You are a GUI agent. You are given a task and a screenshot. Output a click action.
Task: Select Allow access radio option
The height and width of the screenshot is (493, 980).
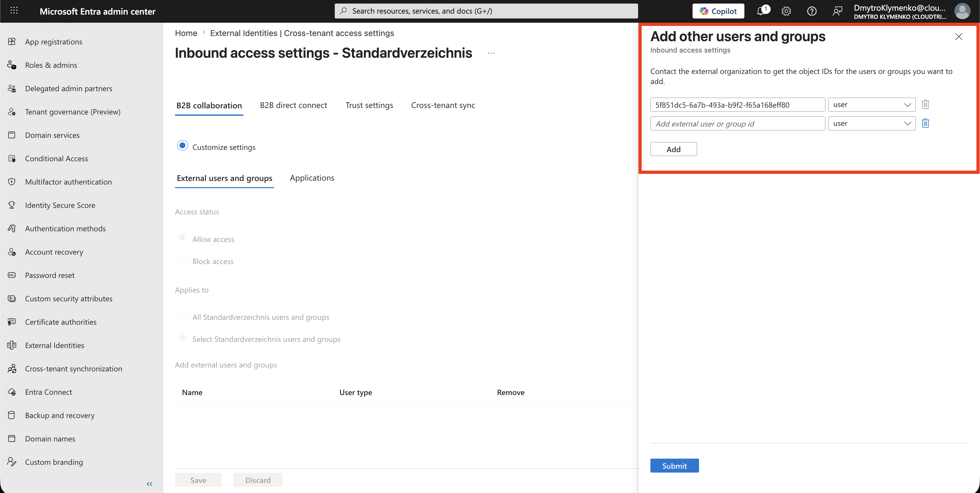tap(182, 238)
